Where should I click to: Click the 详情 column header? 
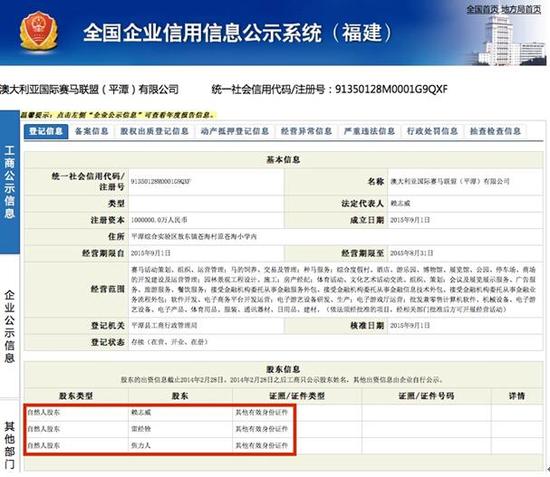pyautogui.click(x=517, y=396)
